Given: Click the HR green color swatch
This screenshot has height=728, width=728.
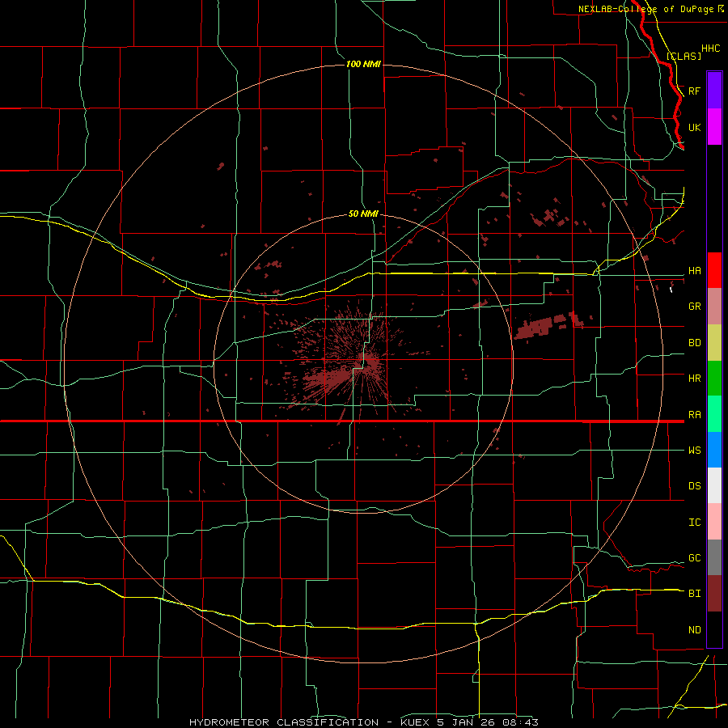Looking at the screenshot, I should pos(714,379).
